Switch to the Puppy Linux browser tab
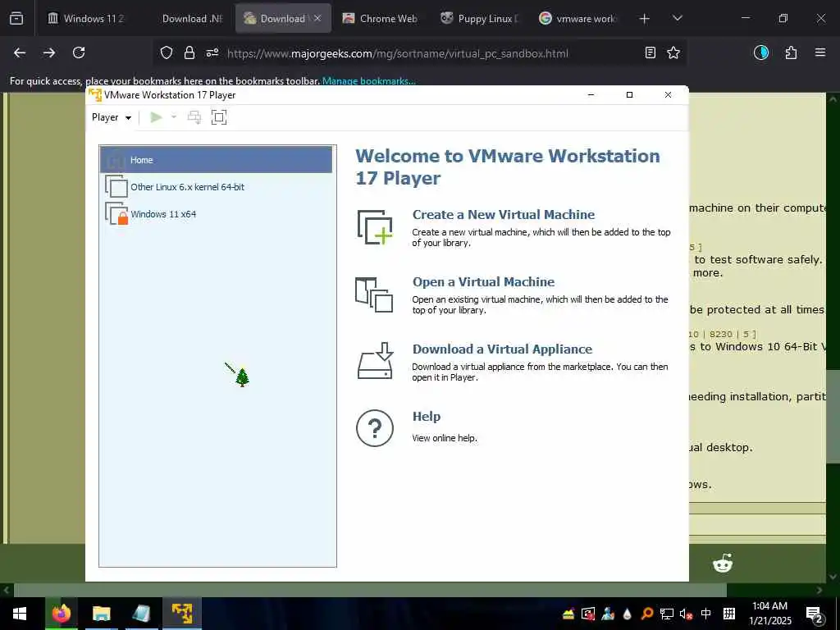 click(479, 18)
